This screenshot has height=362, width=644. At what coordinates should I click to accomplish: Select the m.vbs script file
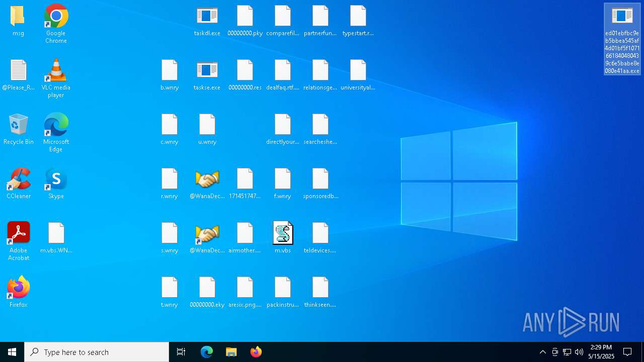[282, 238]
